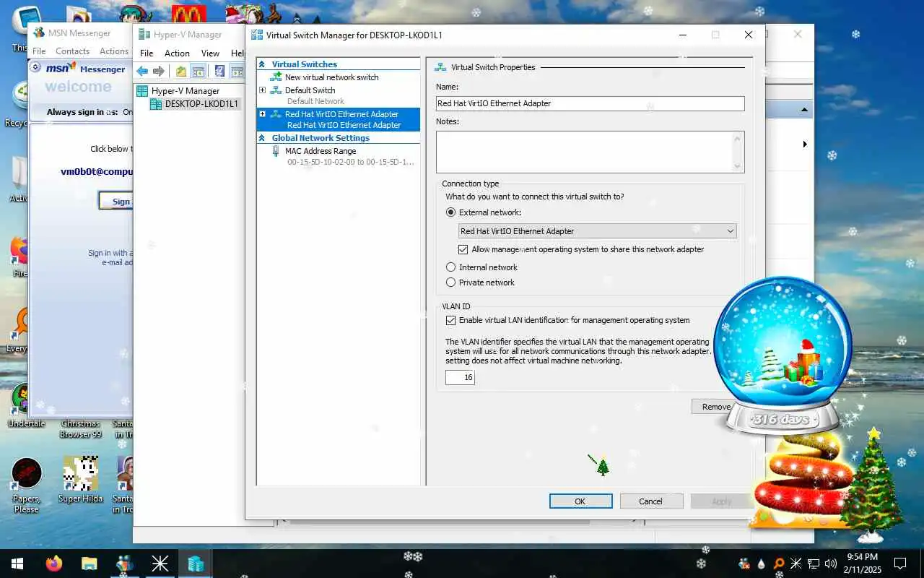Select the Internal network radio button

(x=451, y=267)
